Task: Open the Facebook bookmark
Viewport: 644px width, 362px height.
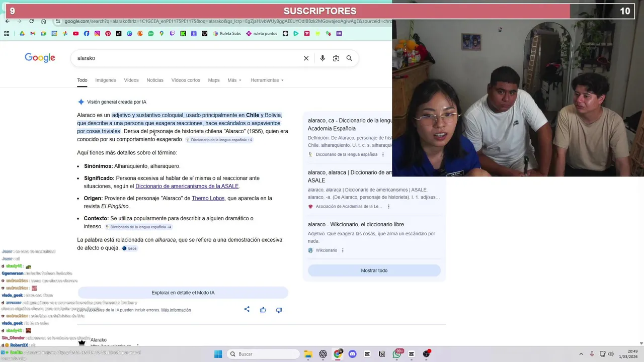Action: (87, 34)
